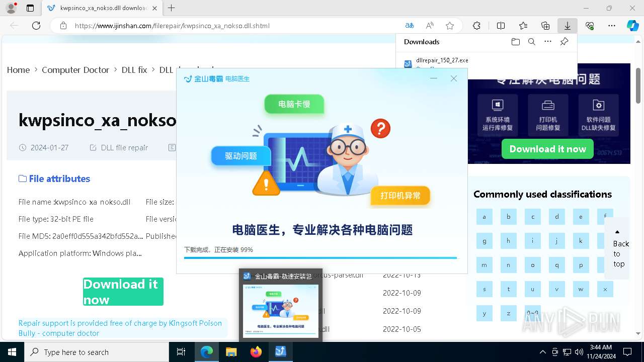Select classification letter a
This screenshot has height=362, width=644.
point(484,217)
